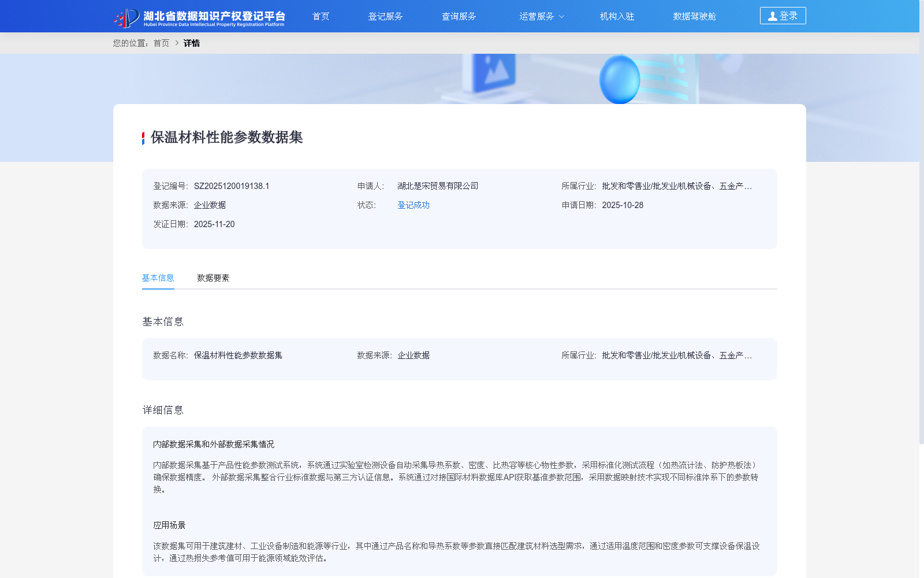Go to 机构入驻 page
924x578 pixels.
point(617,16)
